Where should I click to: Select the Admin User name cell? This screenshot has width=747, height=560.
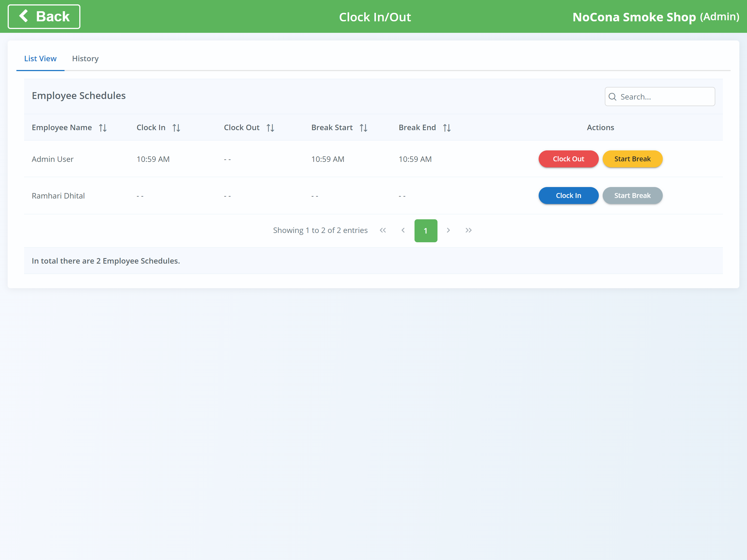52,159
